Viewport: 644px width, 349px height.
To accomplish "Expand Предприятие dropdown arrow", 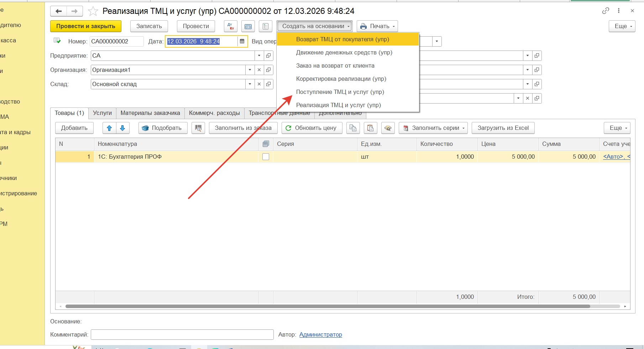I will 259,55.
